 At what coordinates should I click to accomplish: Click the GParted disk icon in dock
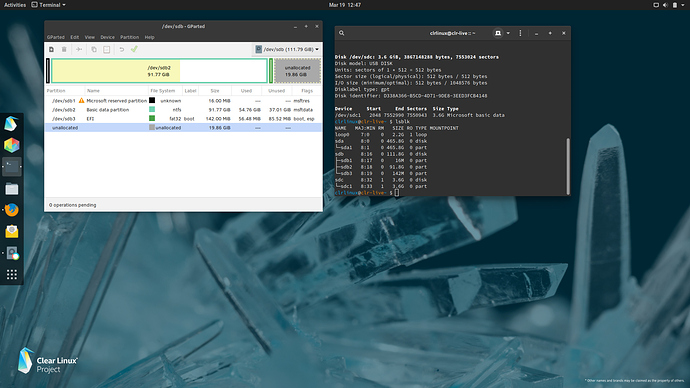11,253
